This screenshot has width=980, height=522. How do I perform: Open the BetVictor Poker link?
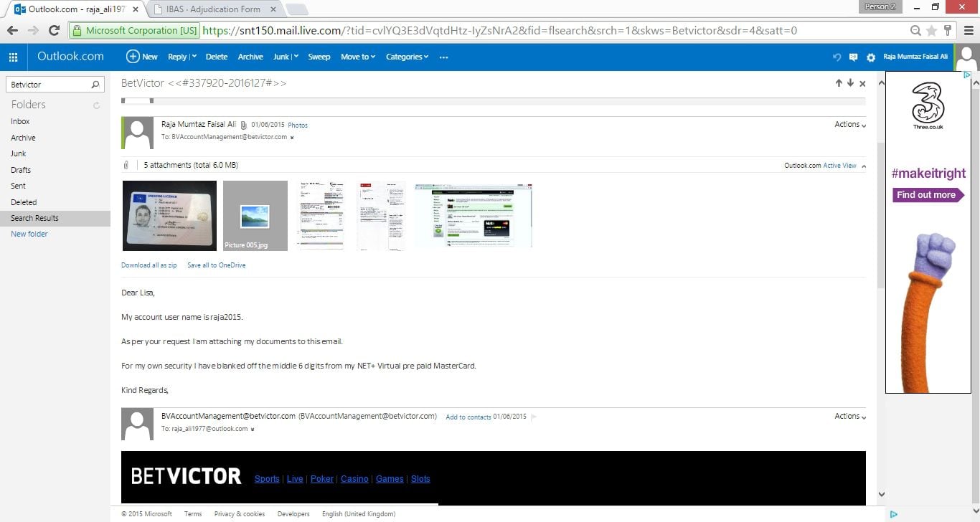322,479
